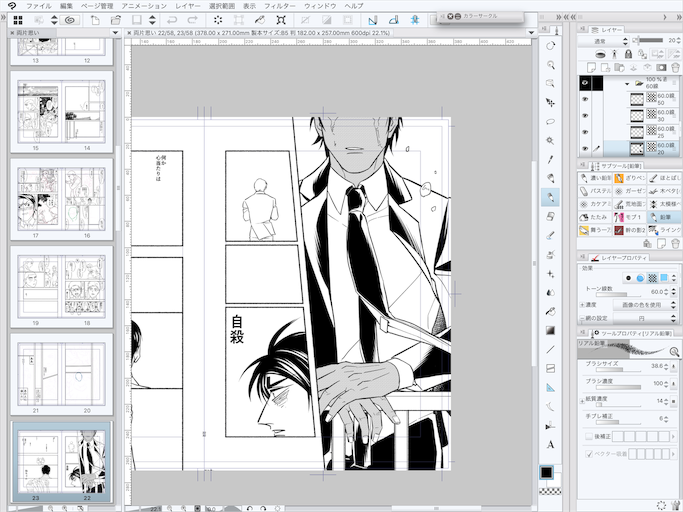Select the Operation (object) tool
Image resolution: width=683 pixels, height=512 pixels.
click(x=551, y=83)
